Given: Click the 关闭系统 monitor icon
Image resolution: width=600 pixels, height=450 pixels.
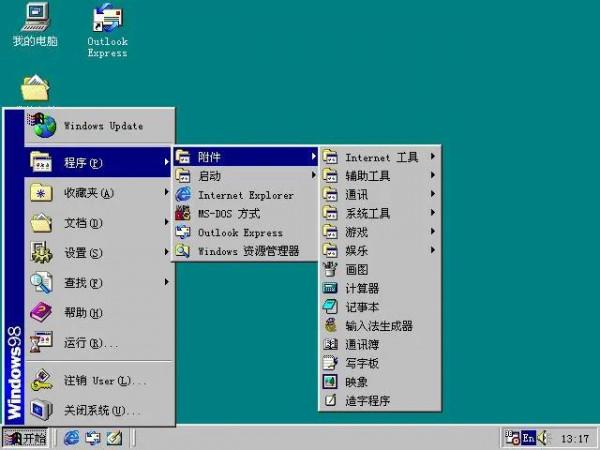Looking at the screenshot, I should coord(41,410).
